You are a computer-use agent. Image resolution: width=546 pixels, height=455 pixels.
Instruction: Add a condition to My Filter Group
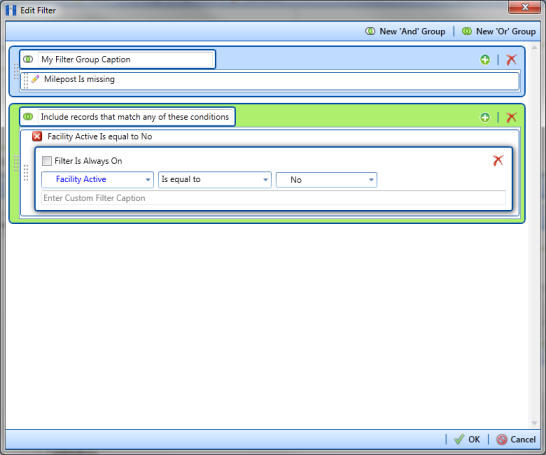coord(485,60)
